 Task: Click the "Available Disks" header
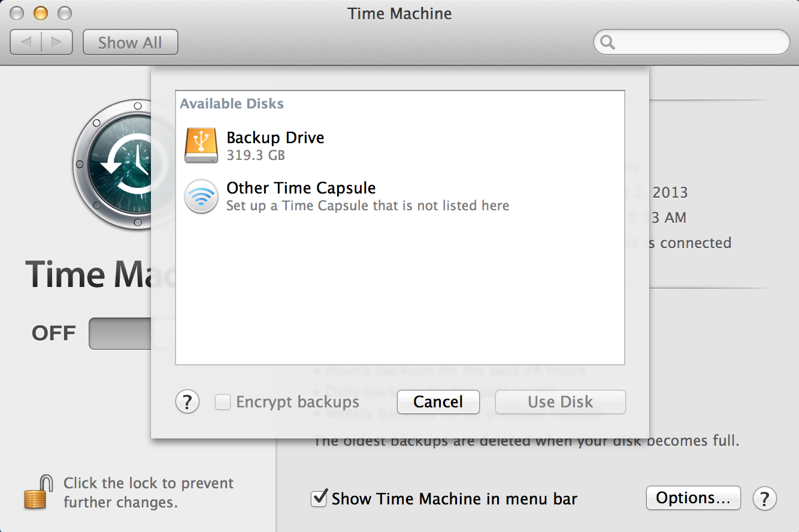pos(232,104)
